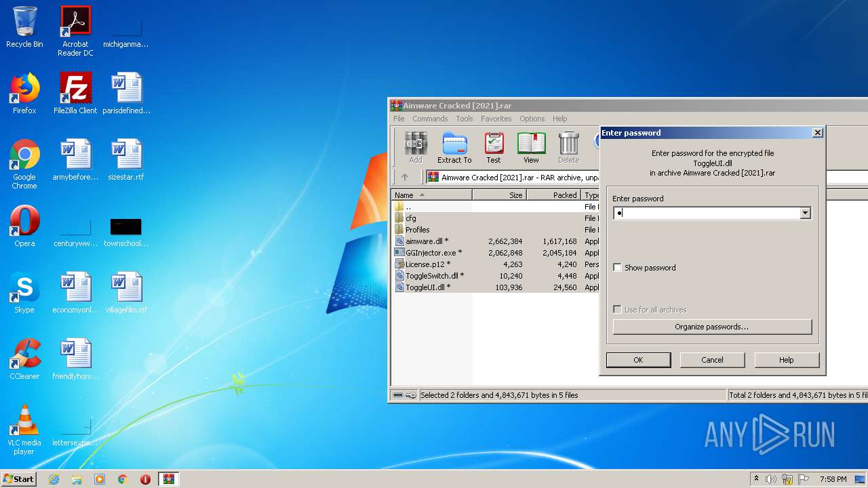Click the Add toolbar icon in WinRAR
Image resolution: width=868 pixels, height=488 pixels.
click(416, 147)
